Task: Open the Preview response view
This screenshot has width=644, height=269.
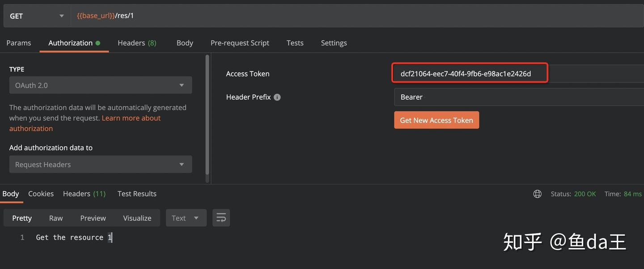Action: pos(93,218)
